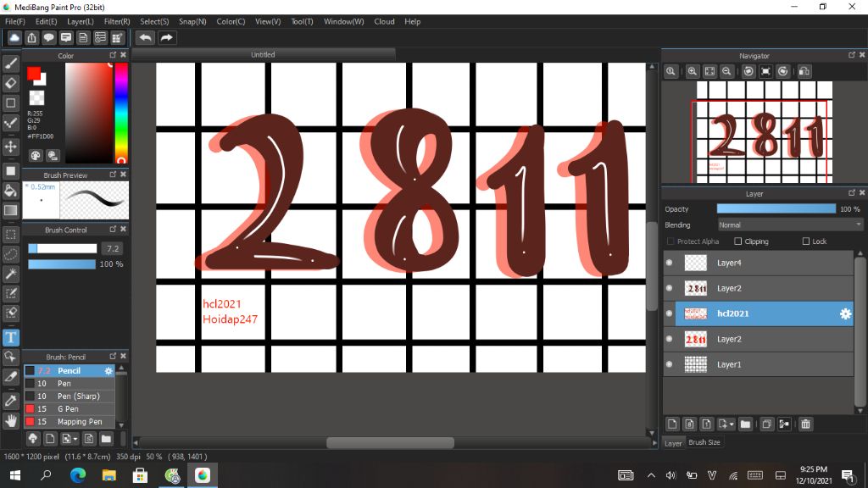
Task: Undock the Navigator panel
Action: click(x=851, y=55)
